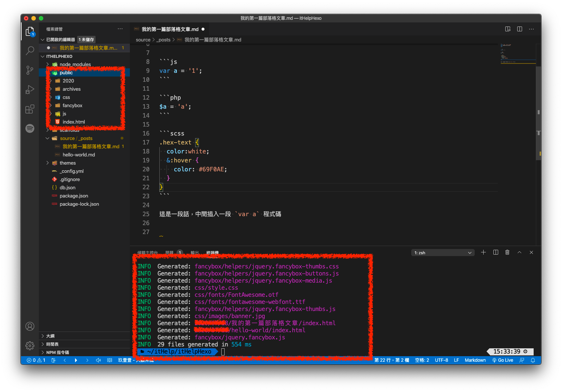562x392 pixels.
Task: Click the 'source' breadcrumb segment
Action: point(143,40)
